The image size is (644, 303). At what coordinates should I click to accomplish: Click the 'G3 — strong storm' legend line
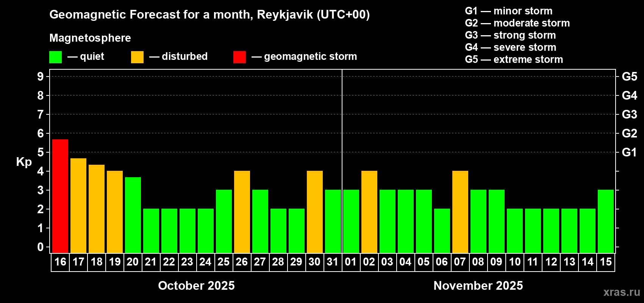(x=511, y=35)
